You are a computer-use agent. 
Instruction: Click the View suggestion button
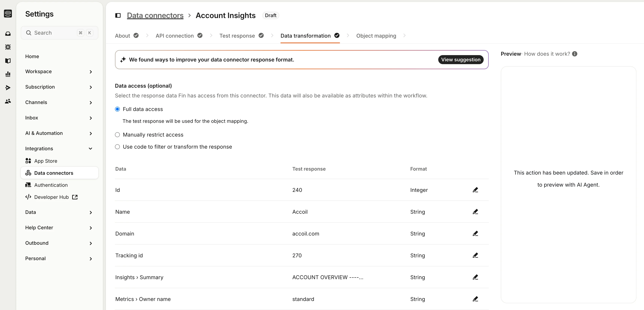(x=461, y=59)
